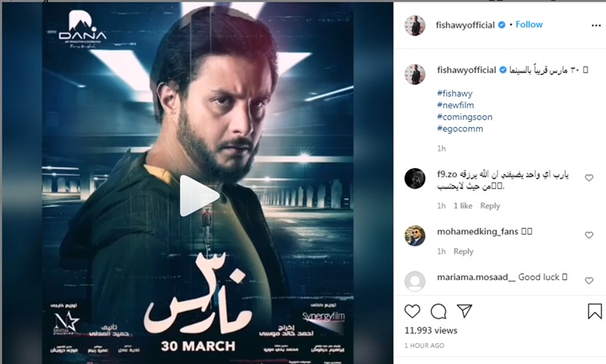Open the mariama.mosaad__ username link
This screenshot has width=606, height=364.
tap(476, 277)
